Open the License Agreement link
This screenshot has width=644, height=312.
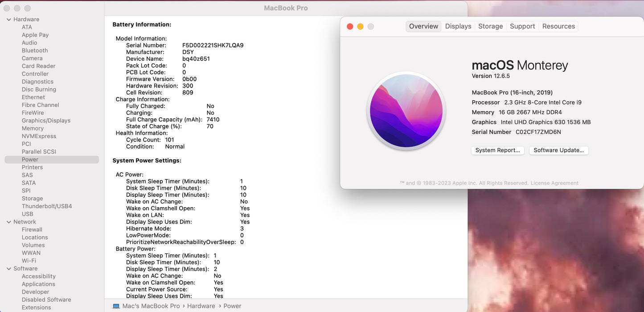point(554,183)
